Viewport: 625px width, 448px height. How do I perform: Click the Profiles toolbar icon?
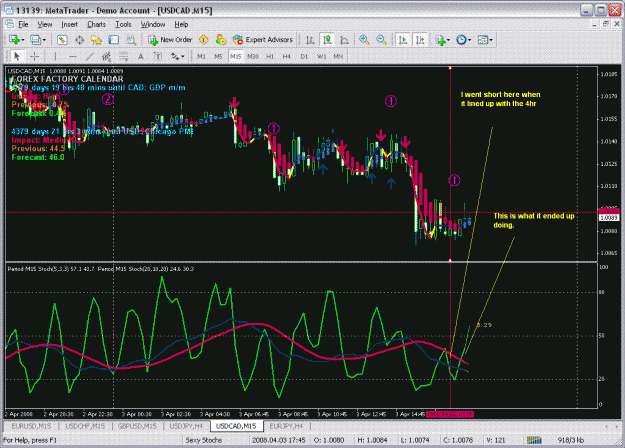click(x=35, y=39)
